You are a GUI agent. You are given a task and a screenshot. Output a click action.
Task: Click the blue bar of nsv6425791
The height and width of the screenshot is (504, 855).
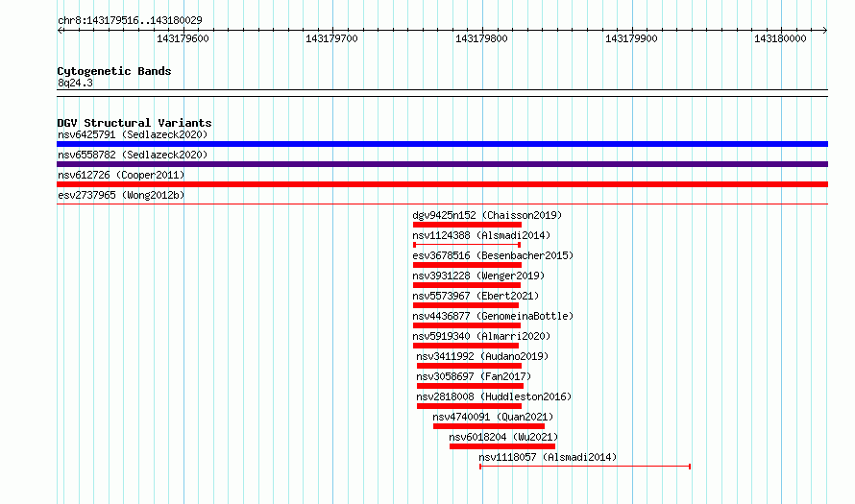442,144
